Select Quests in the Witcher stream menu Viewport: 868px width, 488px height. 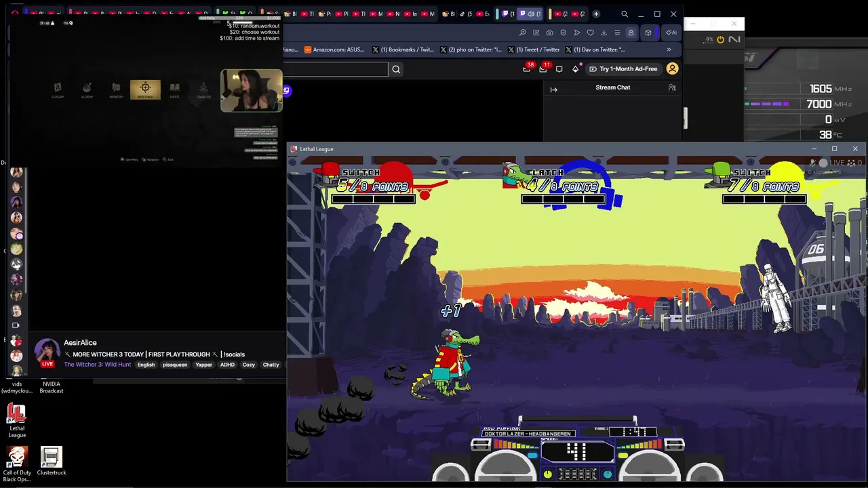(x=174, y=90)
